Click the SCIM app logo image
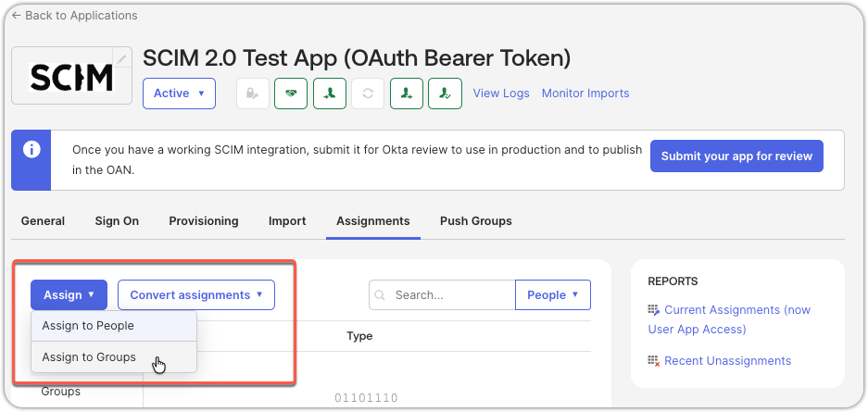The width and height of the screenshot is (868, 412). pyautogui.click(x=71, y=76)
